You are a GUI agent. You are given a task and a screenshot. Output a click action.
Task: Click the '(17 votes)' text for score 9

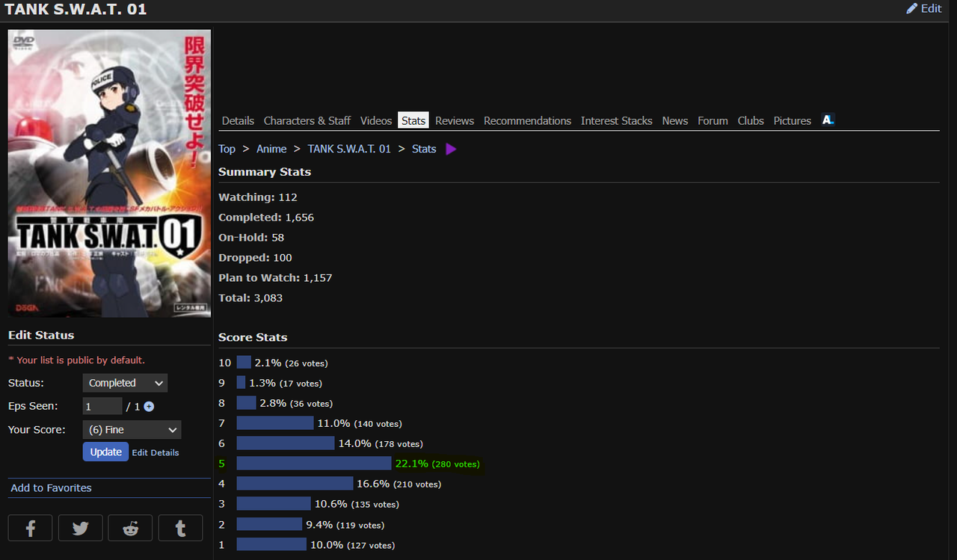(x=301, y=384)
